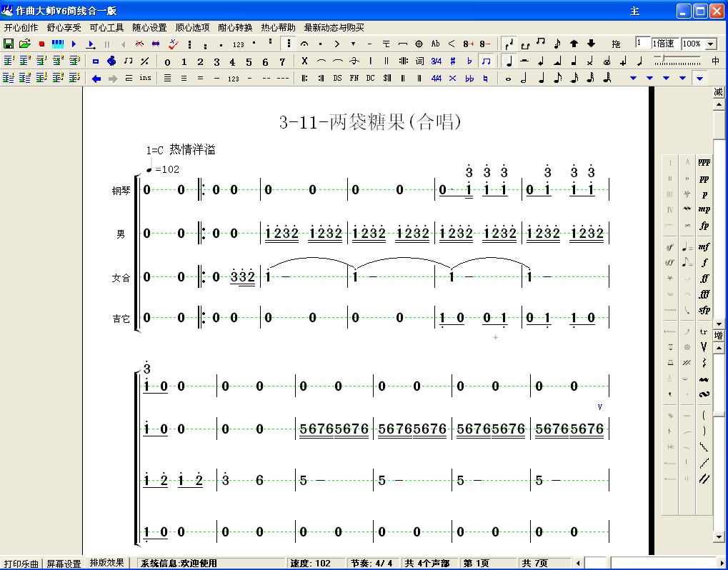
Task: Click the 1倍速 speed field
Action: [x=664, y=44]
